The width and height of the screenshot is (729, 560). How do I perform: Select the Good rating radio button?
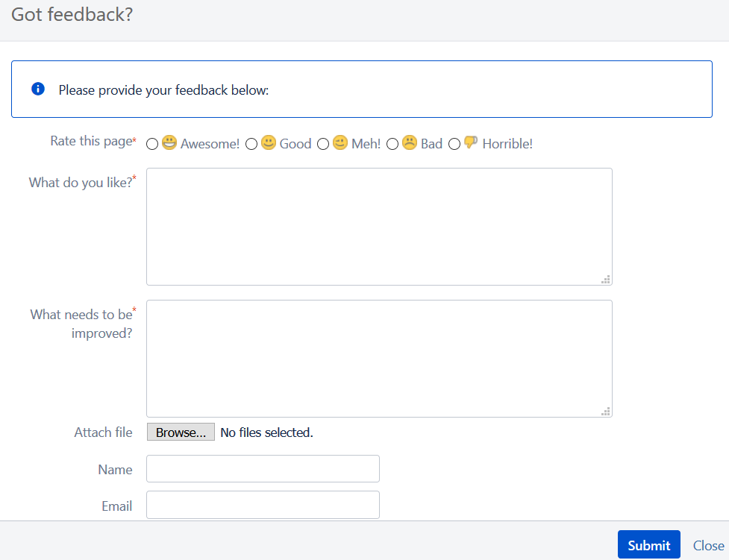(x=251, y=144)
